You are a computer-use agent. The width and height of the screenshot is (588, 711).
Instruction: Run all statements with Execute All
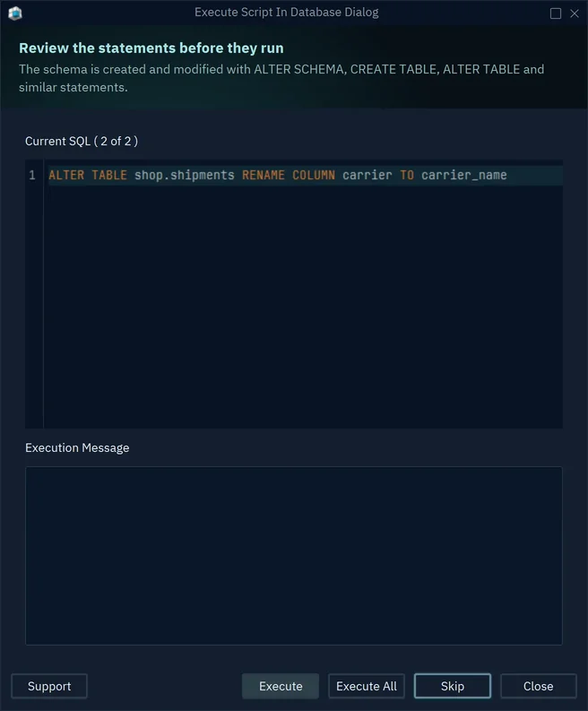click(x=367, y=686)
